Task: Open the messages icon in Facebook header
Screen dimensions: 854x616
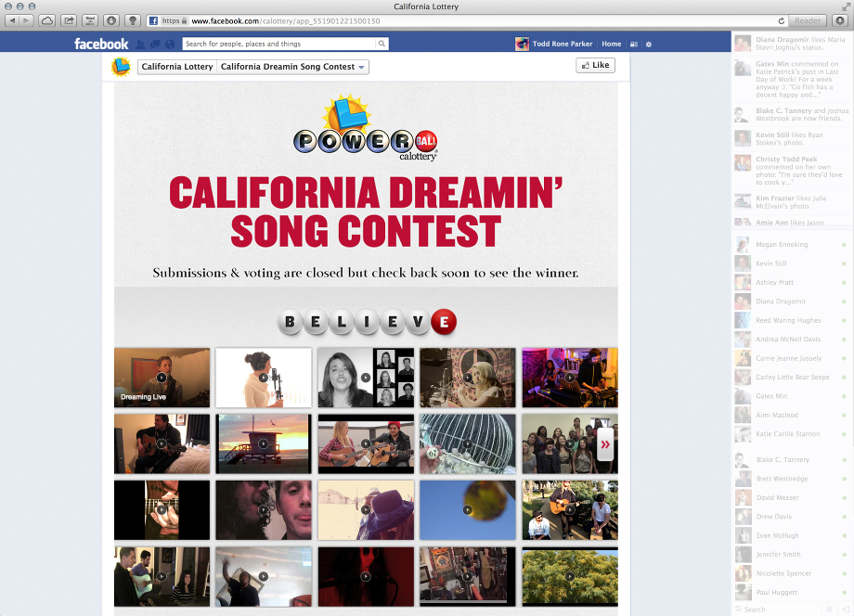Action: (155, 45)
